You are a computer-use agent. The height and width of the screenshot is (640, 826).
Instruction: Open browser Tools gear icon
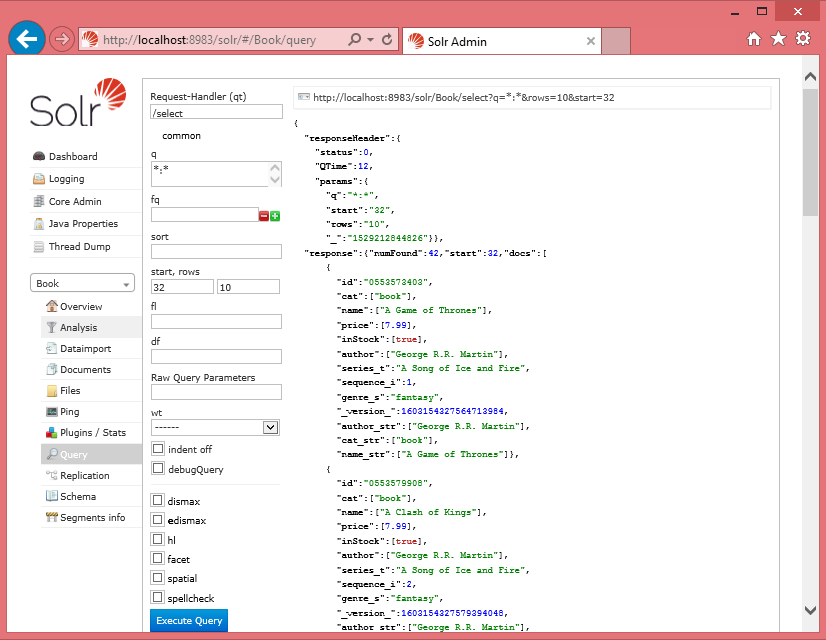[x=803, y=39]
